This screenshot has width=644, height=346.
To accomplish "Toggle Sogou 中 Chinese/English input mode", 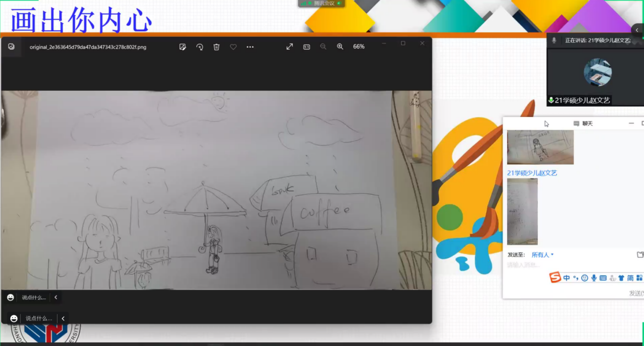I will point(567,278).
